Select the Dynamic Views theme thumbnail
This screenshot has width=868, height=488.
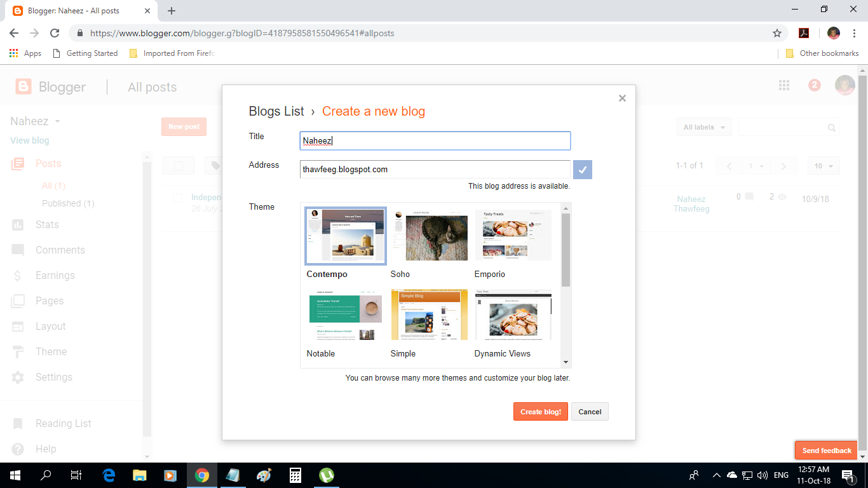(x=513, y=315)
